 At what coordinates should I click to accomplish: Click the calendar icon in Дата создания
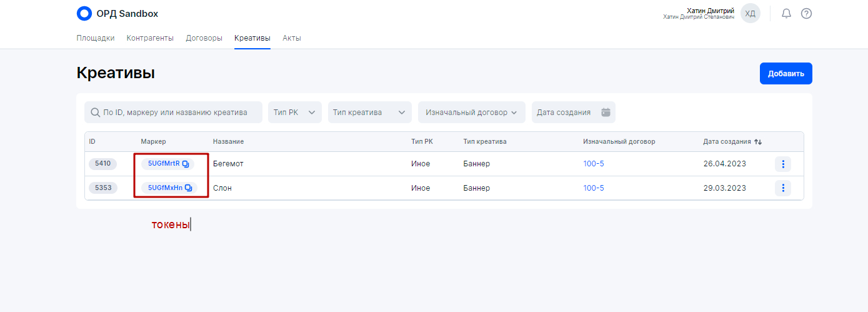[605, 113]
